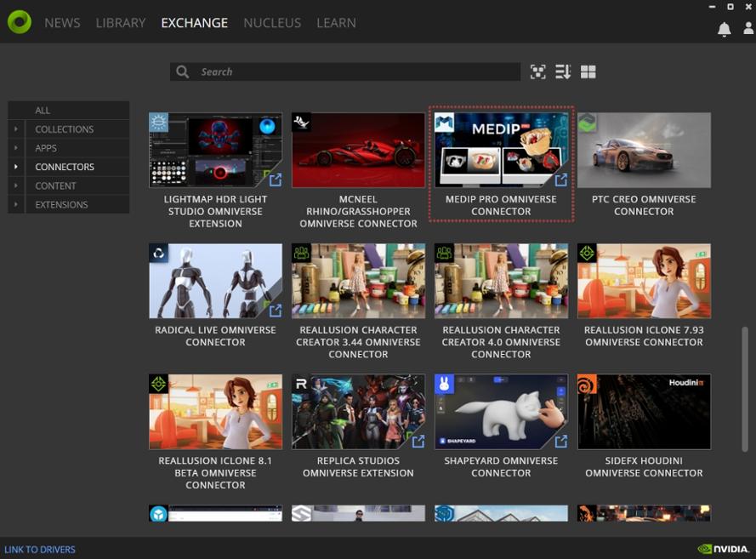Click the Rhino logo badge on McNeel card
This screenshot has width=756, height=559.
point(301,123)
